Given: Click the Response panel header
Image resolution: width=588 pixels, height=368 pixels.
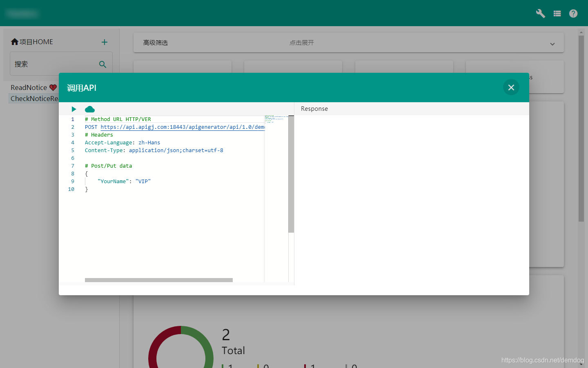Looking at the screenshot, I should [412, 109].
